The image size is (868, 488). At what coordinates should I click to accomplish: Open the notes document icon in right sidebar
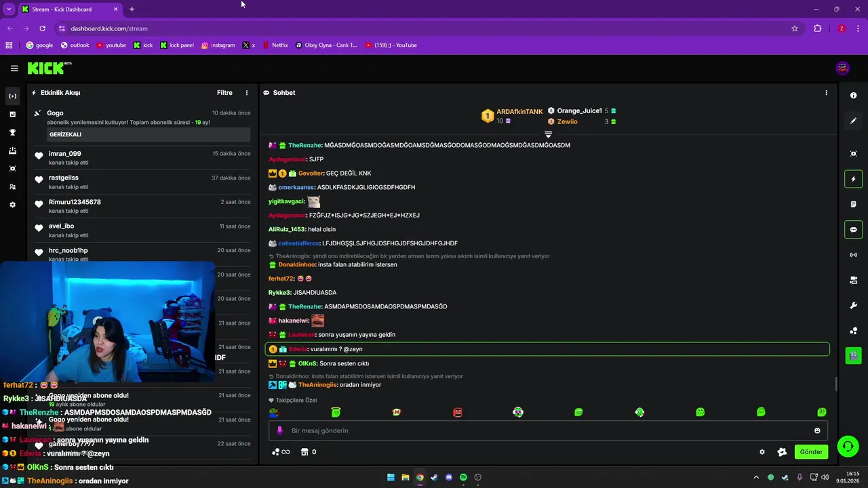pyautogui.click(x=853, y=204)
